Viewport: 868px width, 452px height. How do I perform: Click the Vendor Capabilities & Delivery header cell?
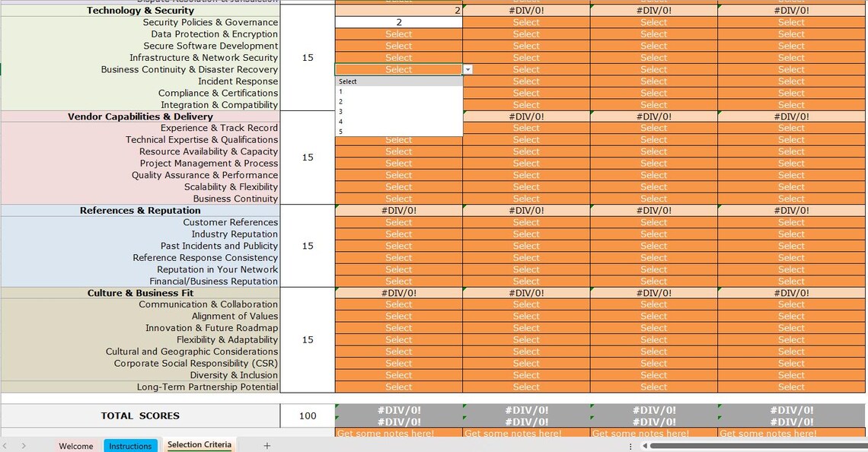click(x=140, y=116)
